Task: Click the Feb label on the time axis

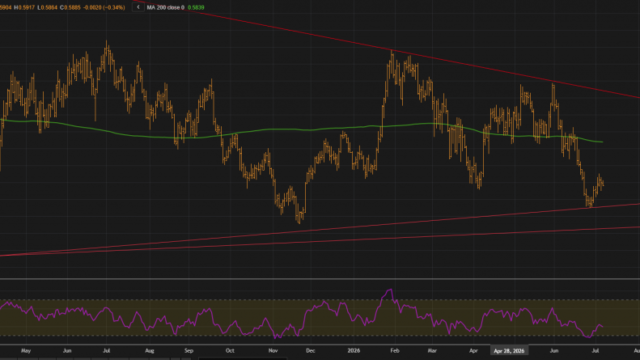Action: click(394, 351)
